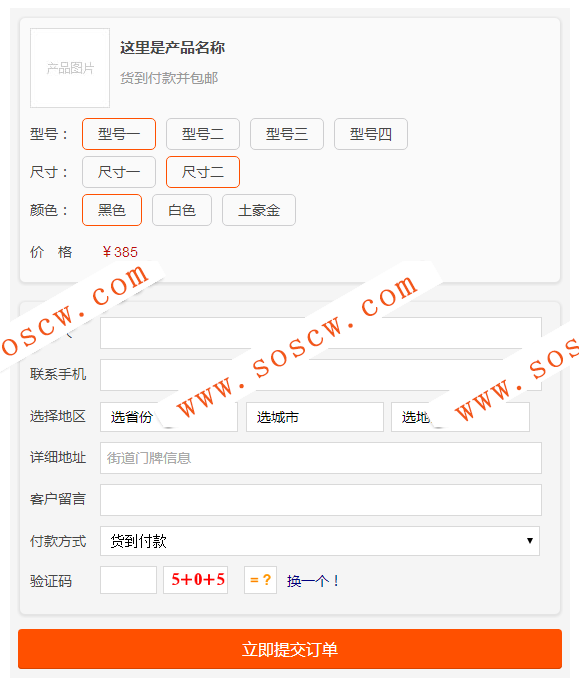Expand the 付款方式 payment method dropdown
The width and height of the screenshot is (579, 689).
point(320,541)
